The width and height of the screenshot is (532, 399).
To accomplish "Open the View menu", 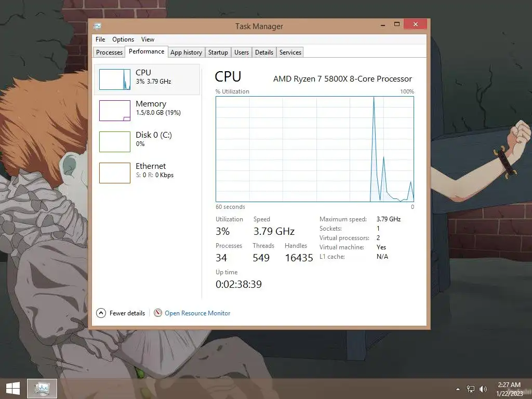I will coord(148,39).
